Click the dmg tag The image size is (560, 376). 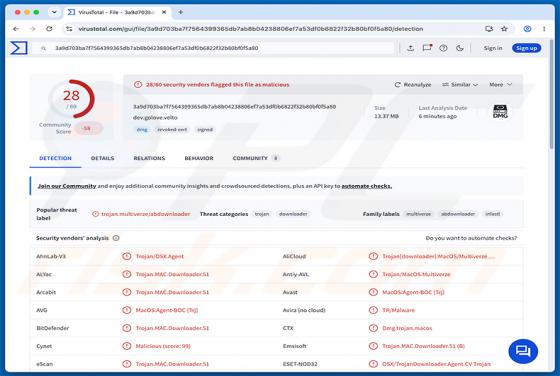pyautogui.click(x=142, y=130)
